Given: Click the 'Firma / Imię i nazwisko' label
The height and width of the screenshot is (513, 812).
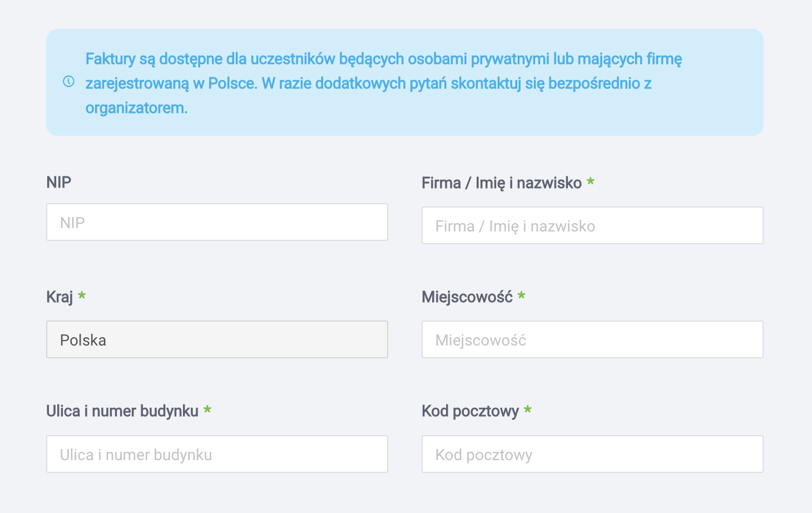Looking at the screenshot, I should point(501,183).
